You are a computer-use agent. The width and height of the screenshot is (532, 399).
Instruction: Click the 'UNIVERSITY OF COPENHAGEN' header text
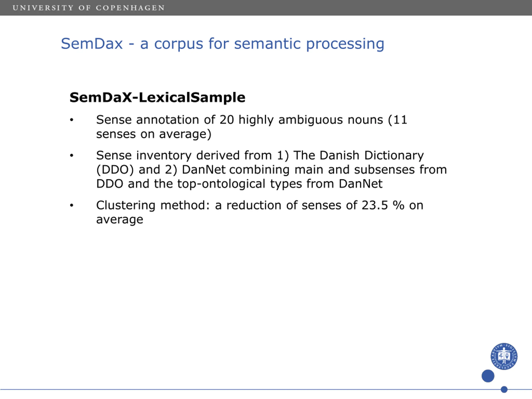(x=89, y=8)
